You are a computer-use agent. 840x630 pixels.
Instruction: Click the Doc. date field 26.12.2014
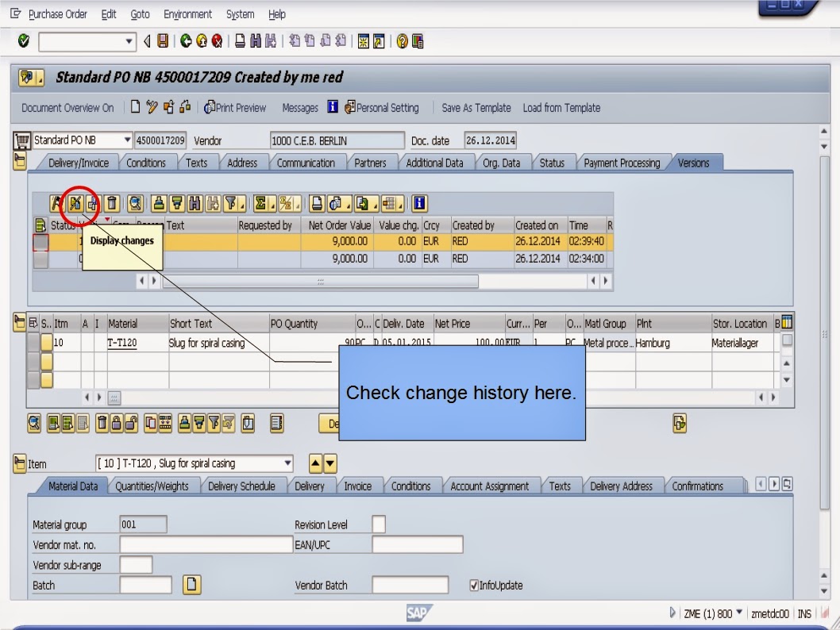pyautogui.click(x=490, y=140)
